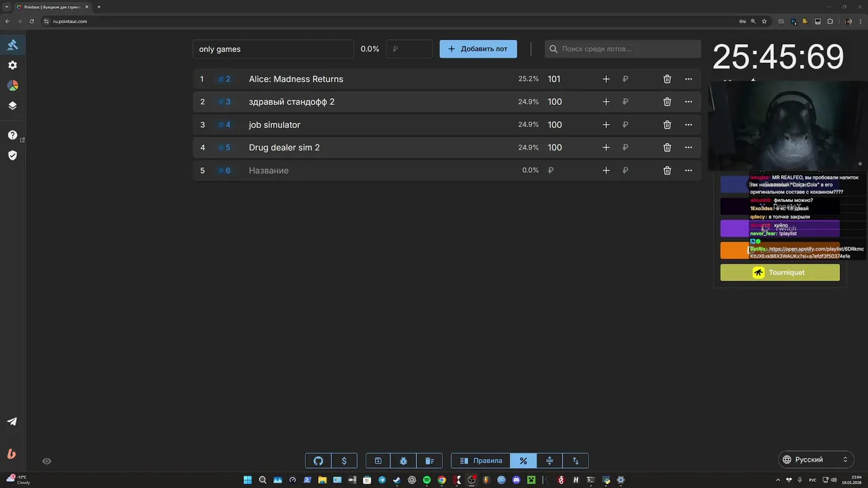This screenshot has width=868, height=488.
Task: Click the magnifier icon in lot search
Action: point(553,49)
